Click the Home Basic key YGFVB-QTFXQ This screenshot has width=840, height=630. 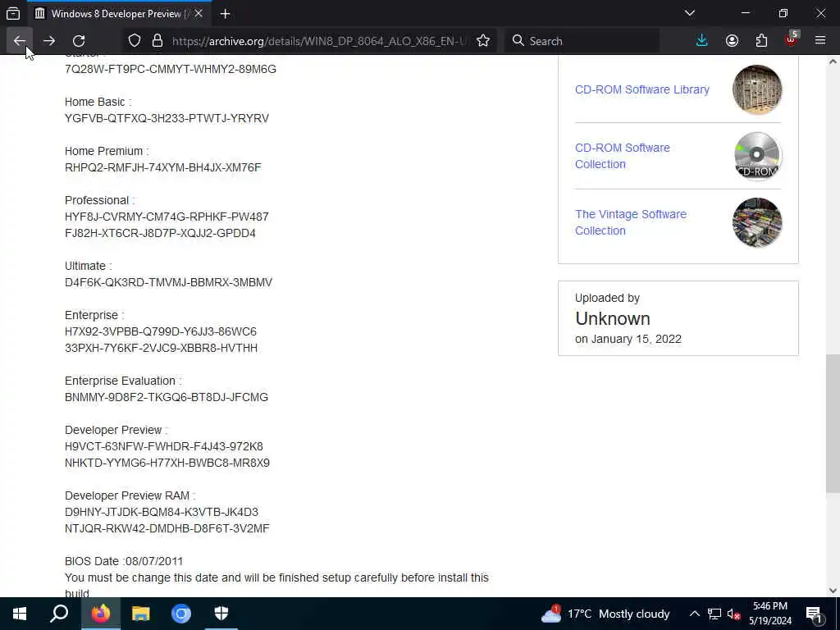pyautogui.click(x=167, y=118)
